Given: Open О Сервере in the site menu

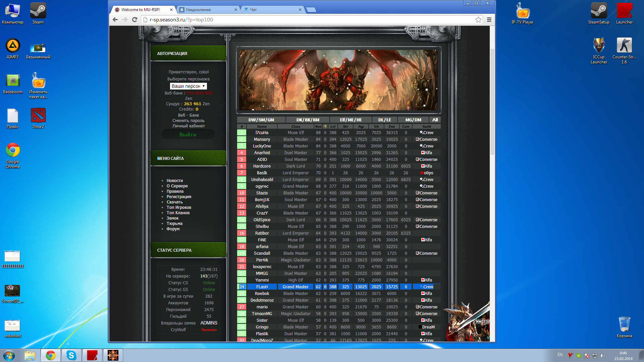Looking at the screenshot, I should [x=177, y=186].
